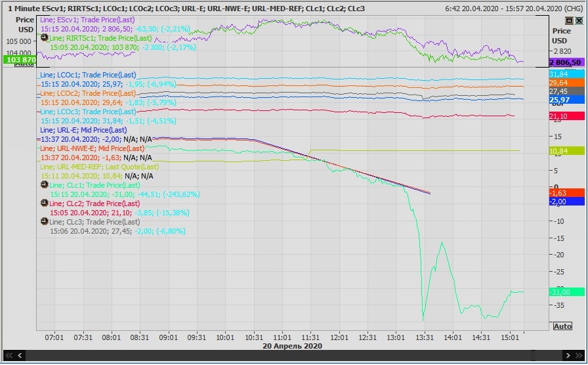
Task: Select the CLc2 Trade Price legend line
Action: 94,204
